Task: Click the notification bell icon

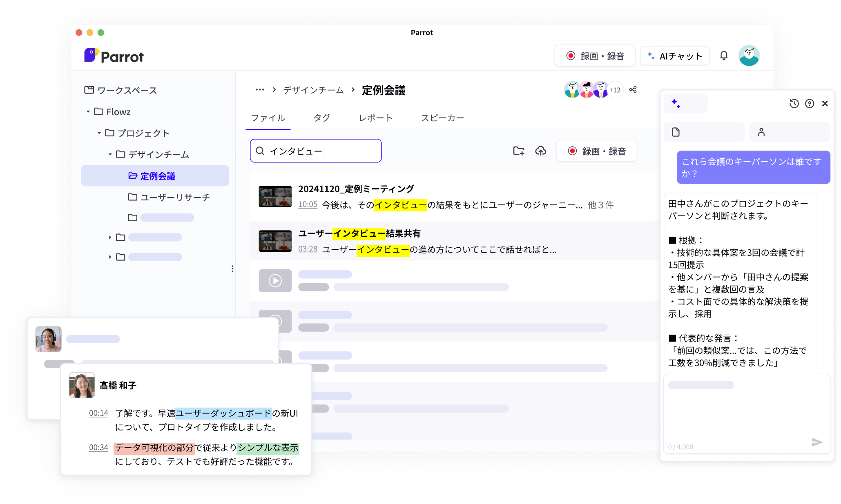Action: click(723, 56)
